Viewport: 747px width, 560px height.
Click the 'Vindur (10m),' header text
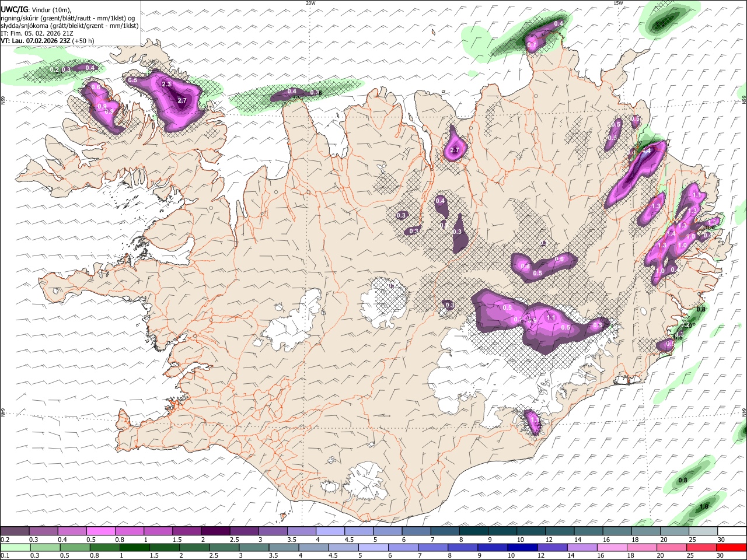(51, 10)
